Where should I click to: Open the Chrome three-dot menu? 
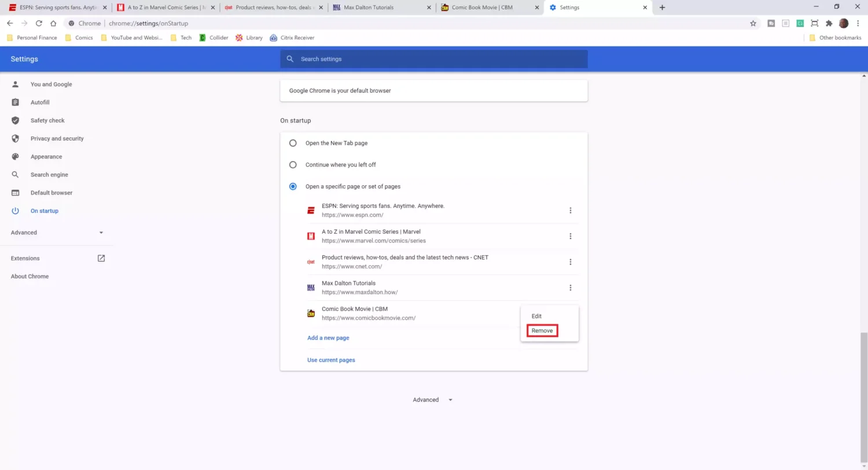pyautogui.click(x=858, y=23)
